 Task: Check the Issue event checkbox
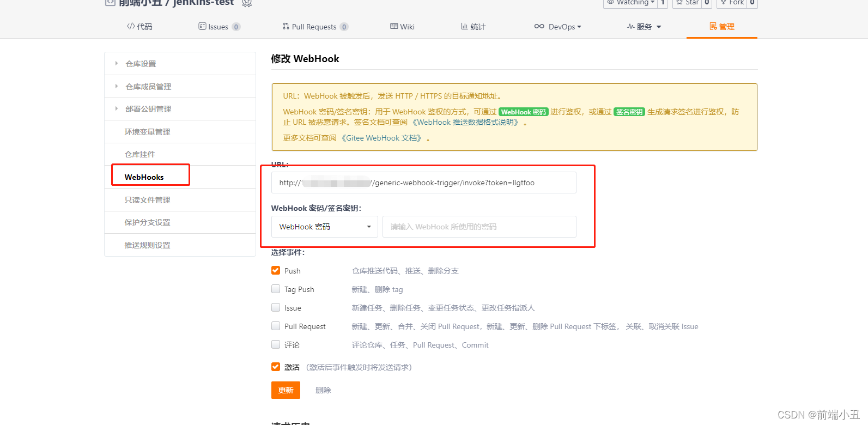click(276, 307)
